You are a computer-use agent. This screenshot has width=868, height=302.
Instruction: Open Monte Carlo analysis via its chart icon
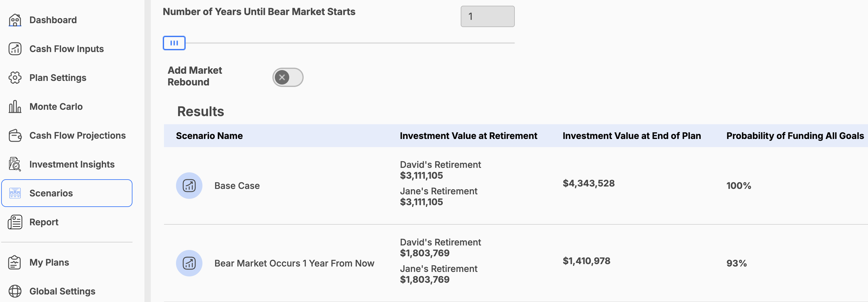coord(15,106)
